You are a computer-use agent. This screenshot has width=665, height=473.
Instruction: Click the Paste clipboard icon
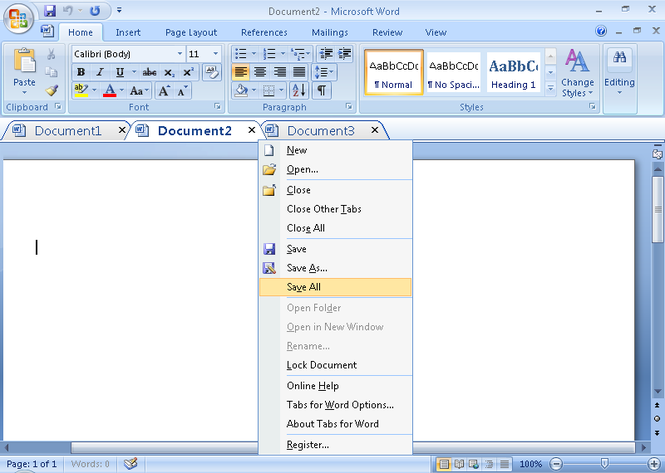click(x=24, y=61)
